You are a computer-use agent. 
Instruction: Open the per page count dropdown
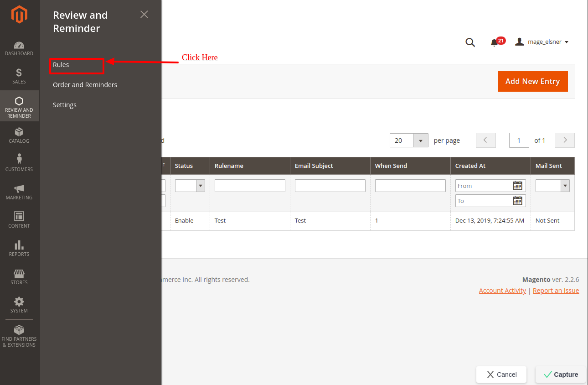pyautogui.click(x=420, y=140)
